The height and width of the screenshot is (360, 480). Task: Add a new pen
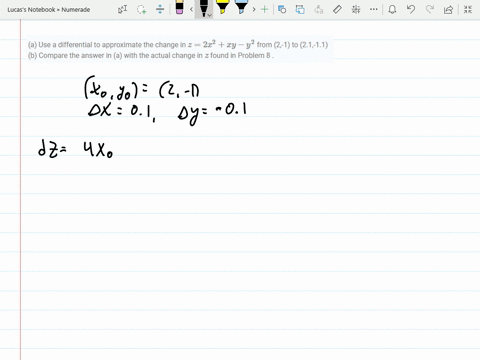coord(264,9)
